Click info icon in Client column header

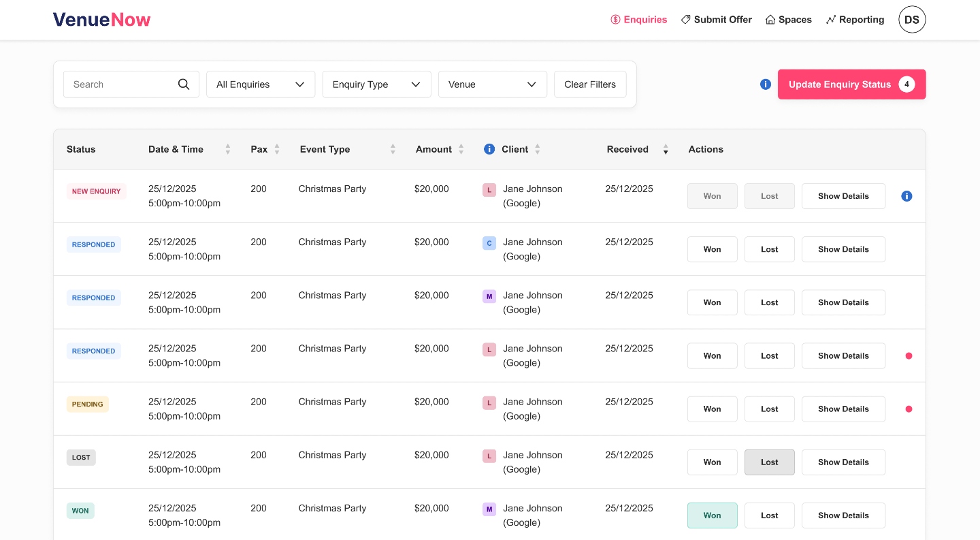click(x=489, y=149)
